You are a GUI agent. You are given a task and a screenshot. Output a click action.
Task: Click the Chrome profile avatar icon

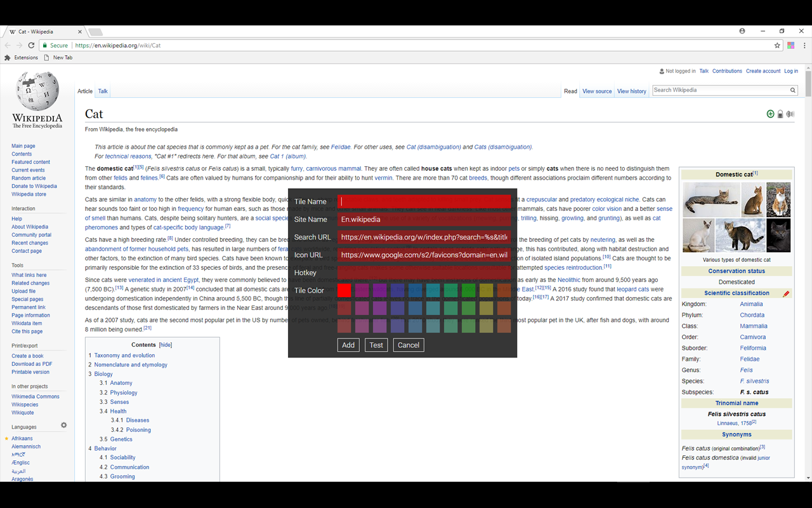742,30
